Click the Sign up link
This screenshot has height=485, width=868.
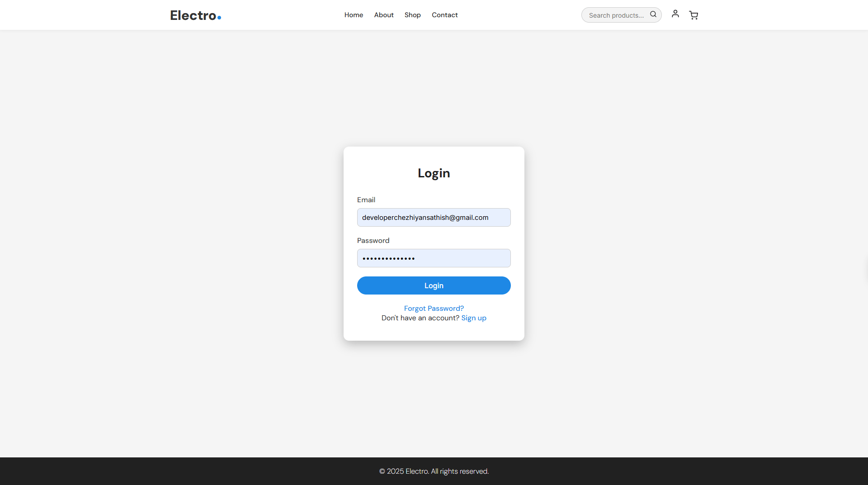(x=473, y=318)
